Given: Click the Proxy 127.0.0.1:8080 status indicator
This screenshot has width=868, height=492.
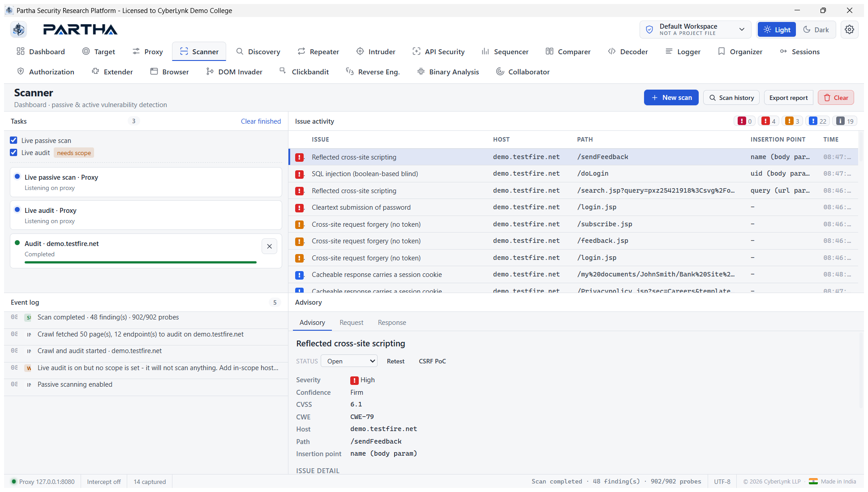Looking at the screenshot, I should pos(43,482).
